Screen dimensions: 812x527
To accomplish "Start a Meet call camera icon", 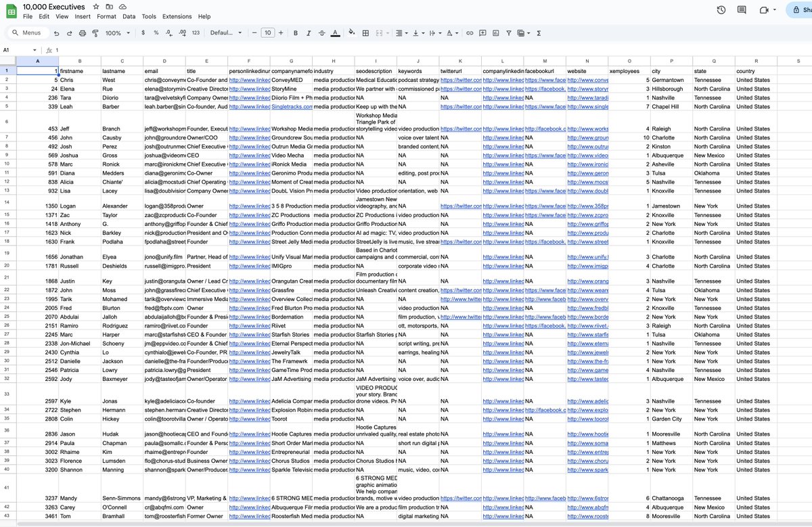I will point(765,10).
